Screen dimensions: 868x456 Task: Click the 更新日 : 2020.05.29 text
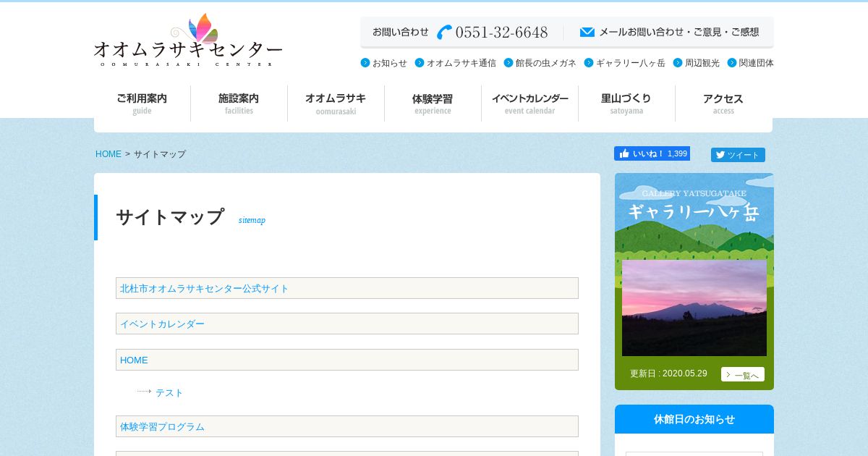pos(668,373)
